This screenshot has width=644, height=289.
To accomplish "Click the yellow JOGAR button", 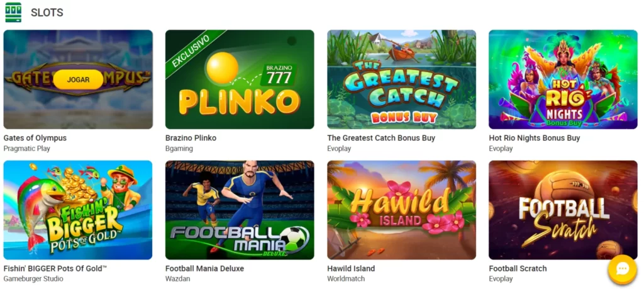I will pos(78,79).
